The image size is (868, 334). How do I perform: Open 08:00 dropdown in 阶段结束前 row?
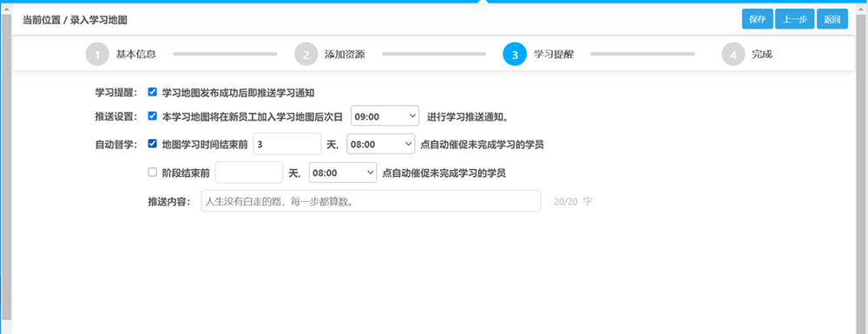343,173
